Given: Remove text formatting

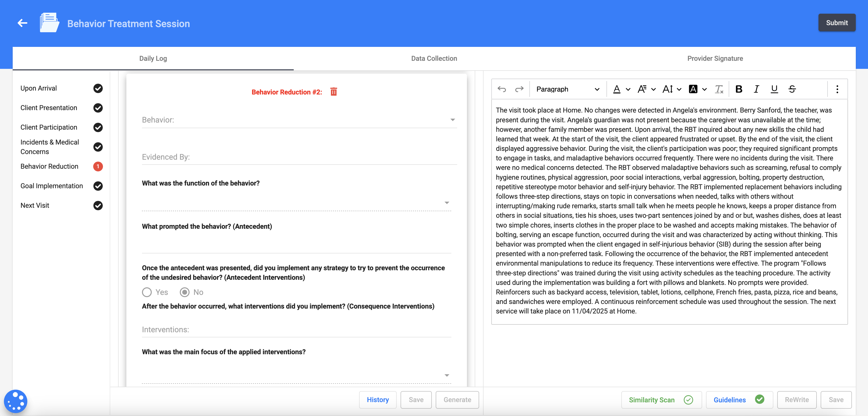Looking at the screenshot, I should [719, 89].
